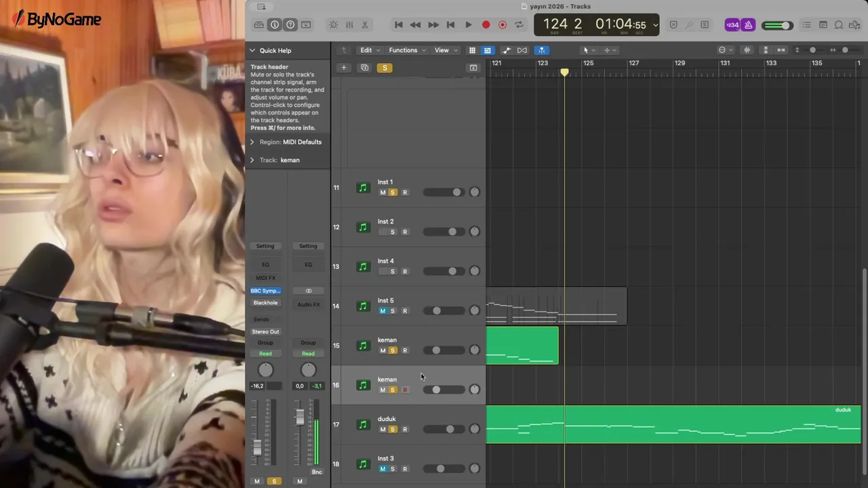Open the Toolbar toggle icon in control bar
This screenshot has height=488, width=868.
[x=306, y=24]
